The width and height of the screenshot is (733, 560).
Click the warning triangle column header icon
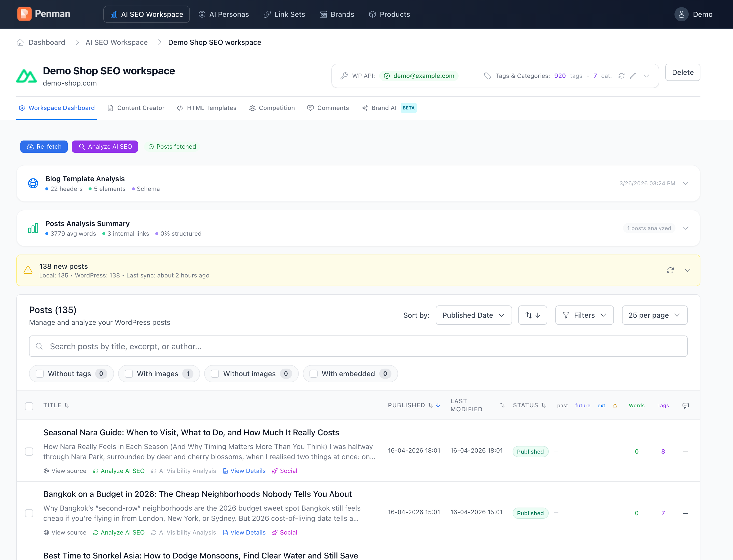click(x=615, y=406)
